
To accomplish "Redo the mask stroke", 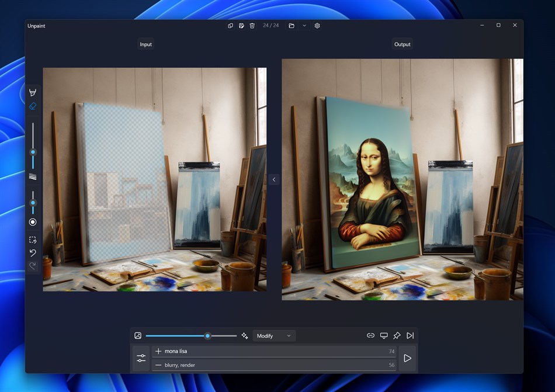I will [33, 266].
